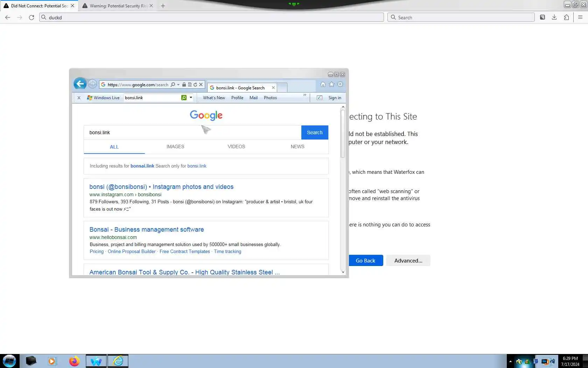
Task: Click the Waterfox reload button
Action: (x=31, y=17)
